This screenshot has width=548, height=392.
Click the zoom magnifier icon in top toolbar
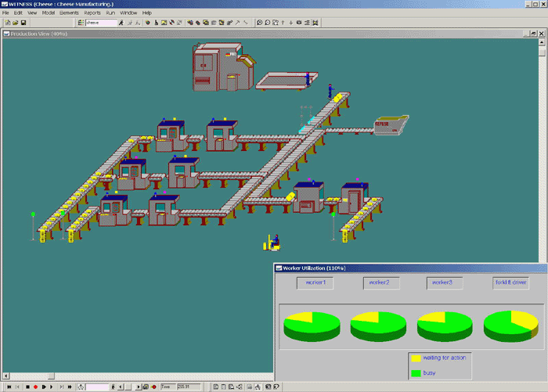(x=258, y=23)
